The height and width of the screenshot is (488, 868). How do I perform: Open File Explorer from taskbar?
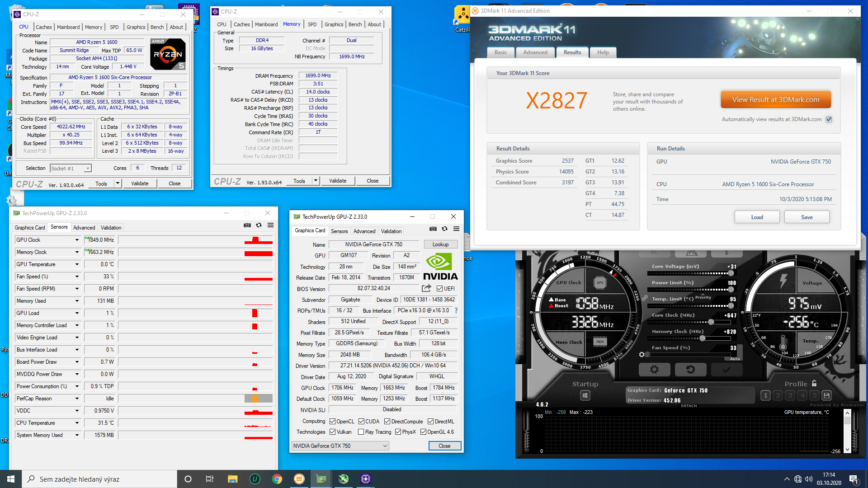[232, 479]
